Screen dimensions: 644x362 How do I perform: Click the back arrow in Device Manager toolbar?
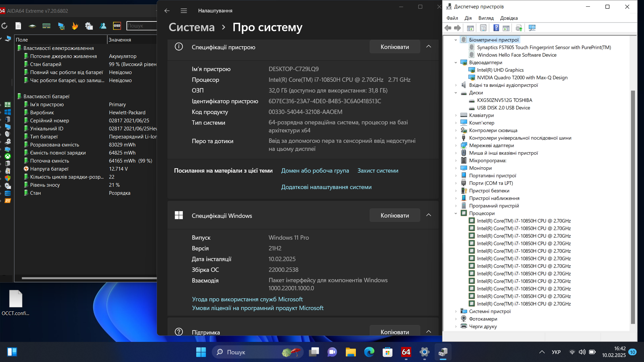pyautogui.click(x=448, y=28)
